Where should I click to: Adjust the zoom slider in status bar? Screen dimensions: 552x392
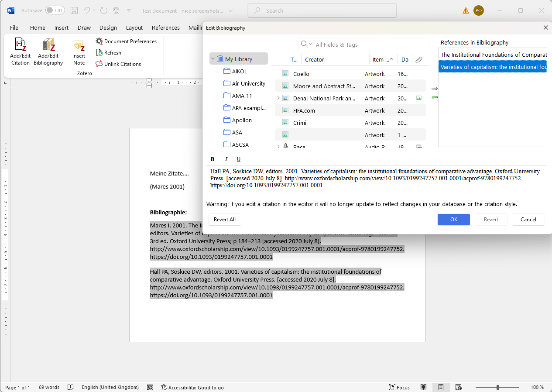point(497,387)
